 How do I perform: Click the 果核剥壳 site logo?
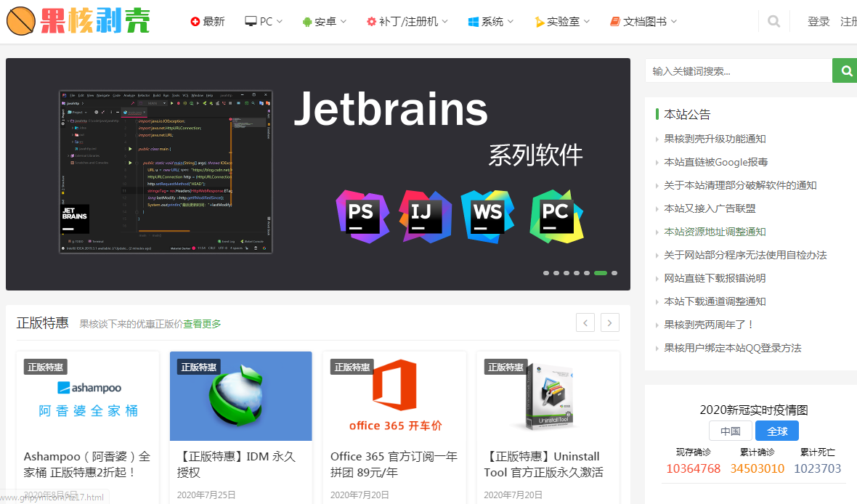[78, 21]
